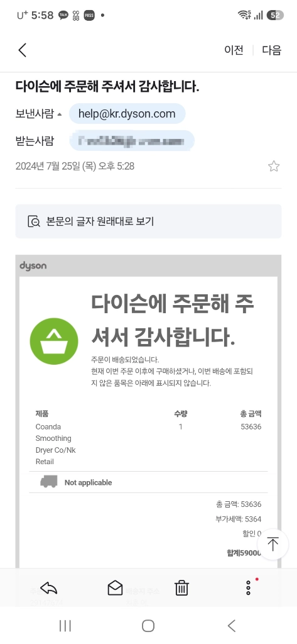Delete the email with the trash icon

181,589
